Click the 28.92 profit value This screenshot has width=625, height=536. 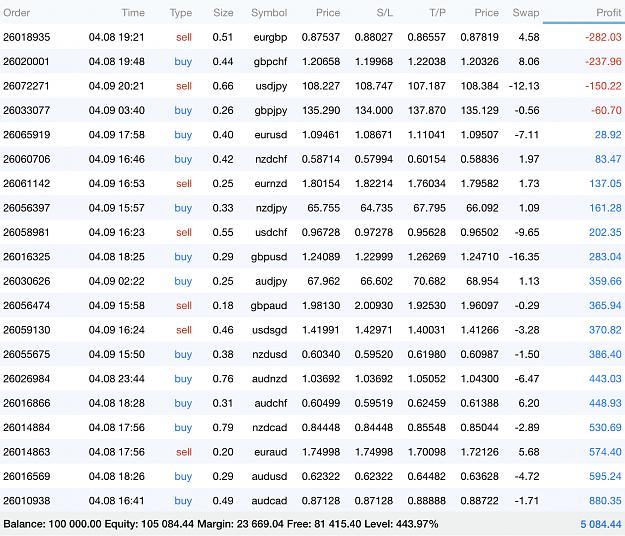(x=608, y=135)
